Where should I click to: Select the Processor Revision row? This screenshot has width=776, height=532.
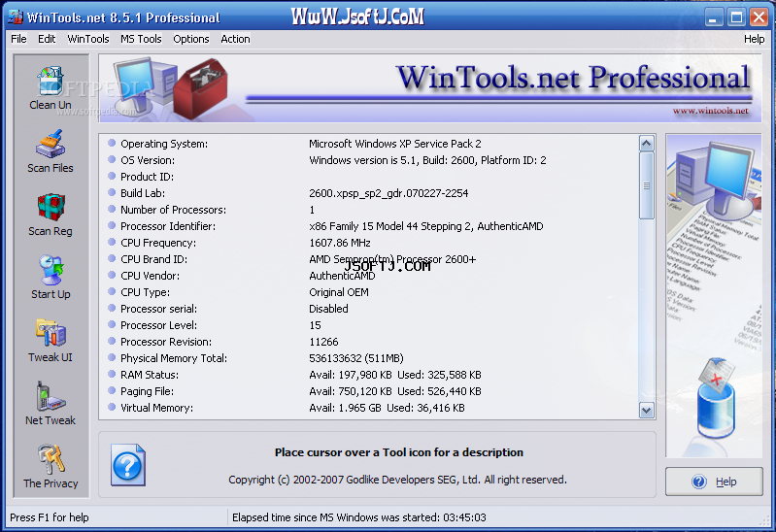pyautogui.click(x=370, y=342)
